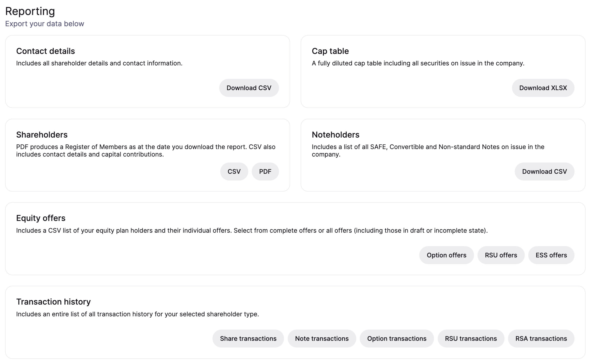Click the Reporting page title
This screenshot has width=590, height=364.
(30, 11)
